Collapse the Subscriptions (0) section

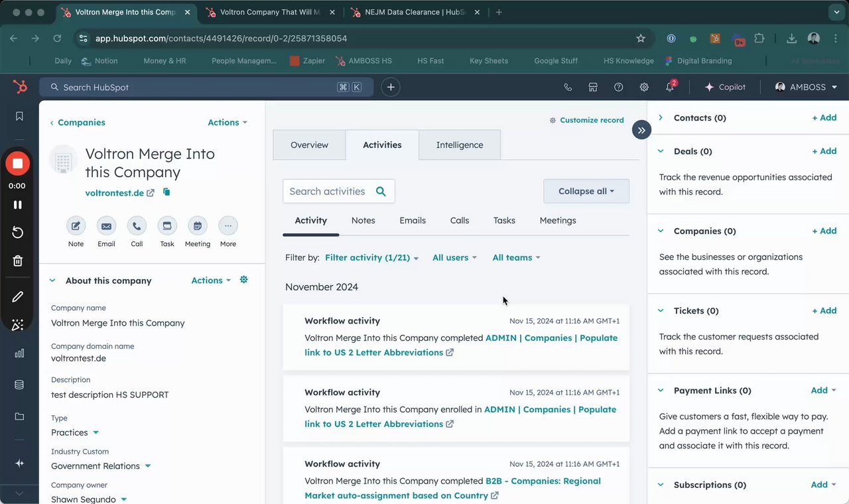pos(661,485)
